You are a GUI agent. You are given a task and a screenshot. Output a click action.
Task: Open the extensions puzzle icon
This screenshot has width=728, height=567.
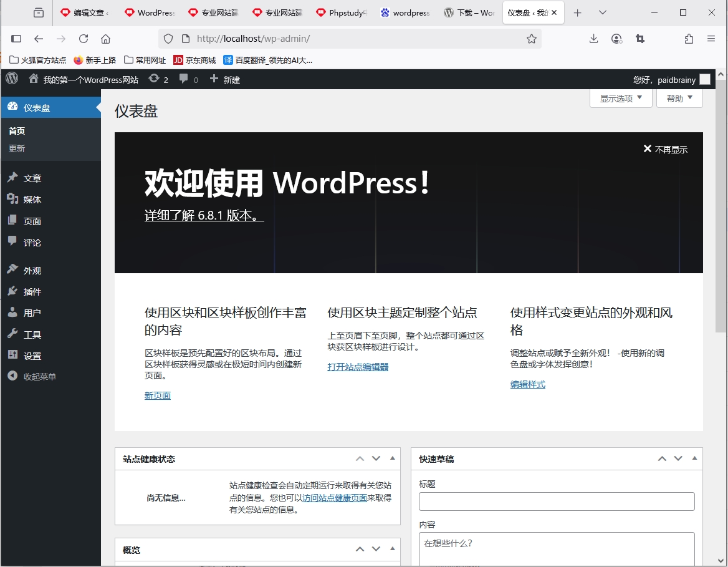coord(689,39)
